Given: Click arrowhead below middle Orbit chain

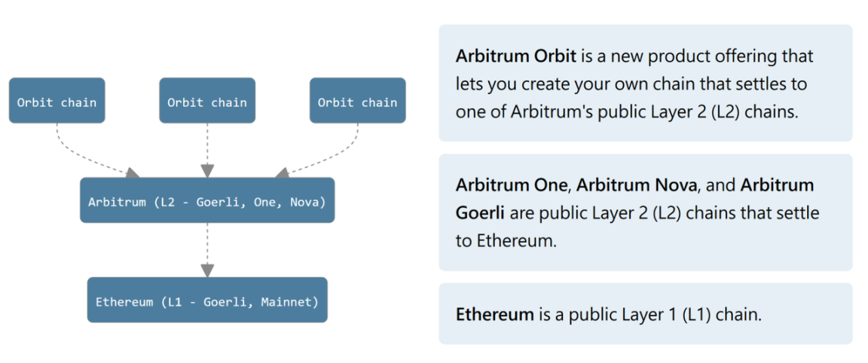Looking at the screenshot, I should tap(207, 171).
